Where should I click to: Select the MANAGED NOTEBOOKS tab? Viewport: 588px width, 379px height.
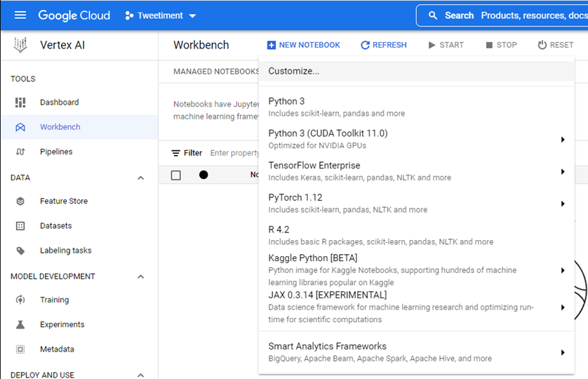point(216,72)
